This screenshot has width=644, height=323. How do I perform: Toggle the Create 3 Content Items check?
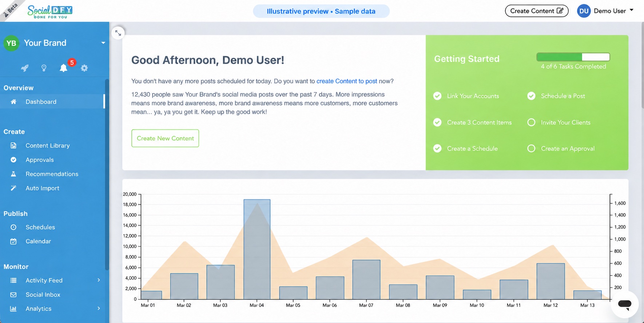(437, 122)
